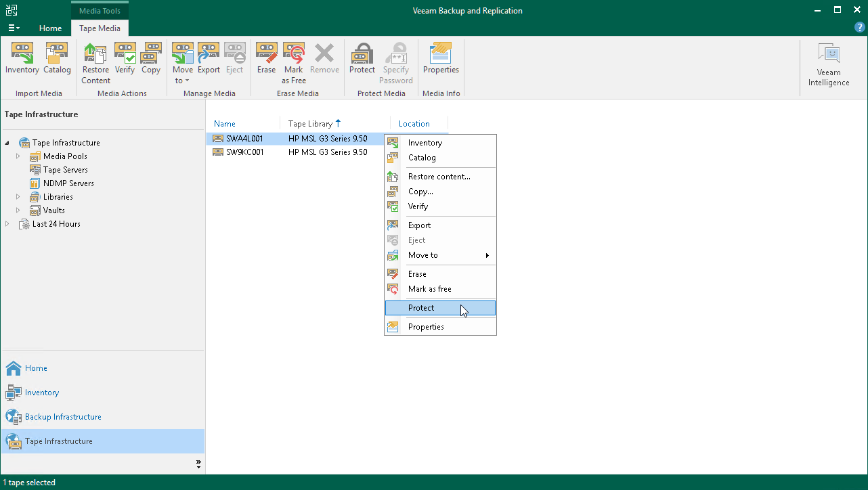
Task: Choose Verify in the context menu
Action: tap(440, 206)
